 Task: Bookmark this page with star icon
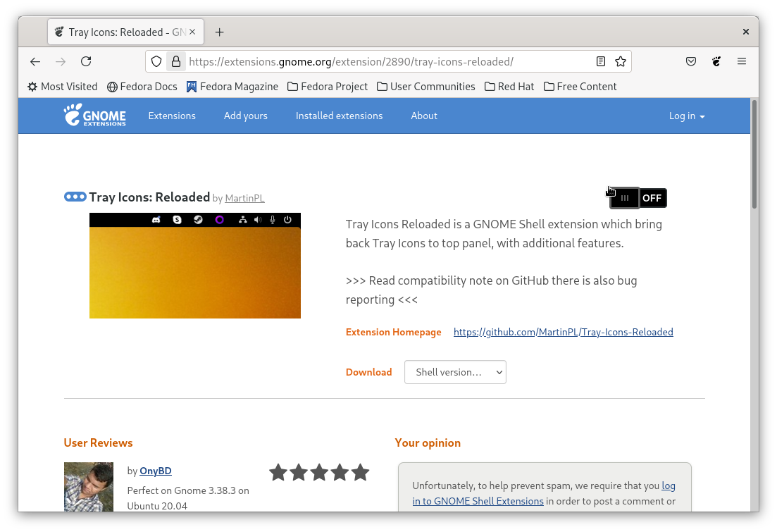[x=621, y=61]
